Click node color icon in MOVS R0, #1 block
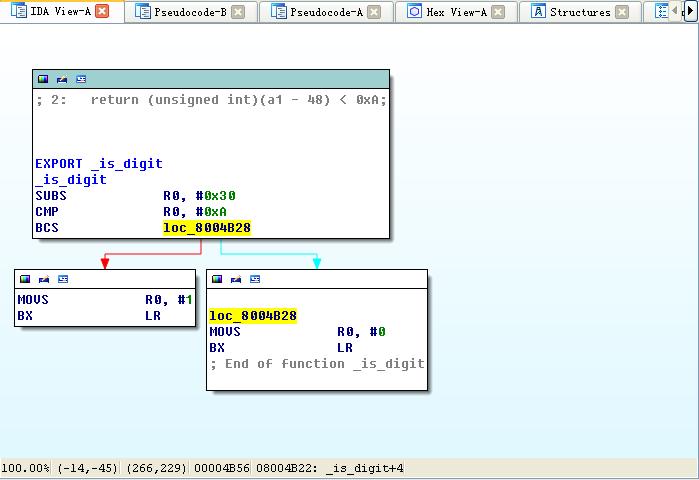 click(25, 279)
